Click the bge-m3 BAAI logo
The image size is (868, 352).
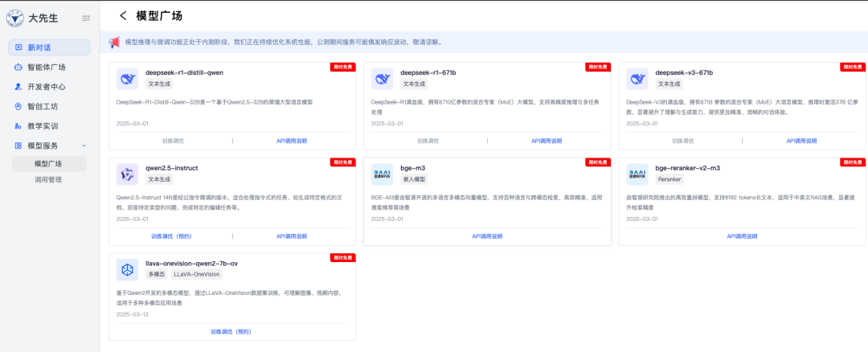(382, 174)
